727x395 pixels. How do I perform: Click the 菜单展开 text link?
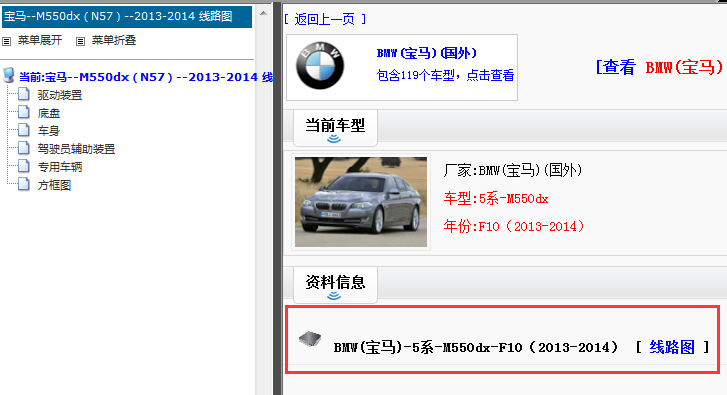pyautogui.click(x=40, y=40)
